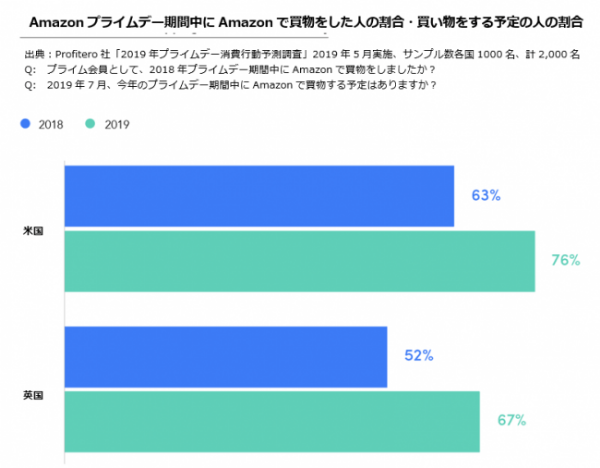
Task: Select the blue 2018 bar for 米国
Action: tap(258, 196)
